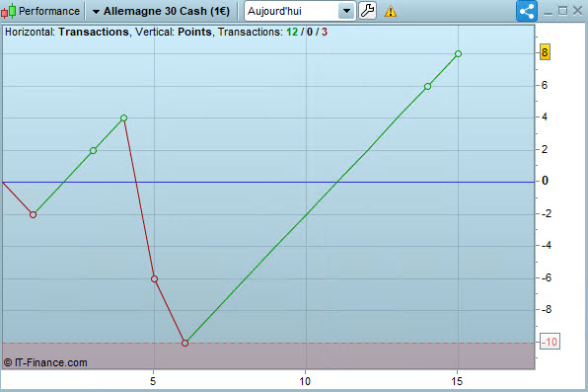
Task: Expand the Aujourd'hui period combo box
Action: (x=300, y=11)
